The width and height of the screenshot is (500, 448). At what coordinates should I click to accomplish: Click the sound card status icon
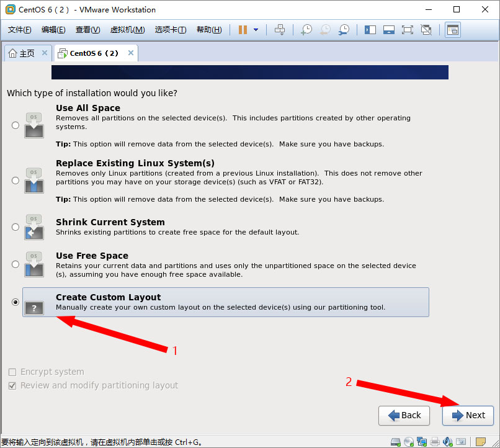(448, 442)
